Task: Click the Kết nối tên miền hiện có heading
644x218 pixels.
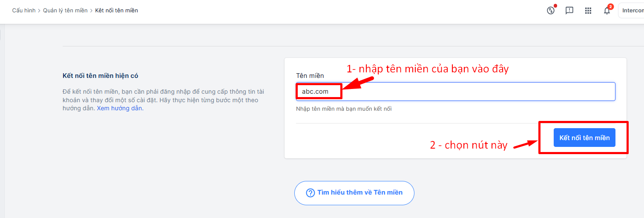Action: coord(101,76)
